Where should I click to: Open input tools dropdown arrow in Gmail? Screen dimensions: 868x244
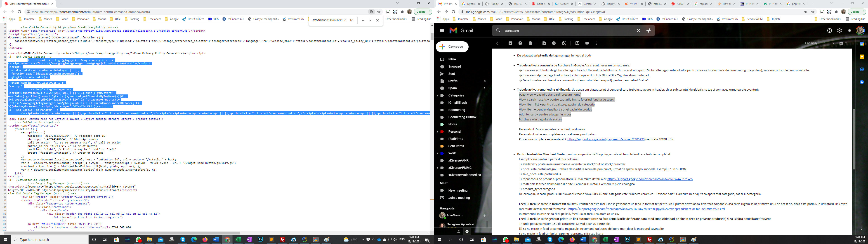pyautogui.click(x=846, y=43)
